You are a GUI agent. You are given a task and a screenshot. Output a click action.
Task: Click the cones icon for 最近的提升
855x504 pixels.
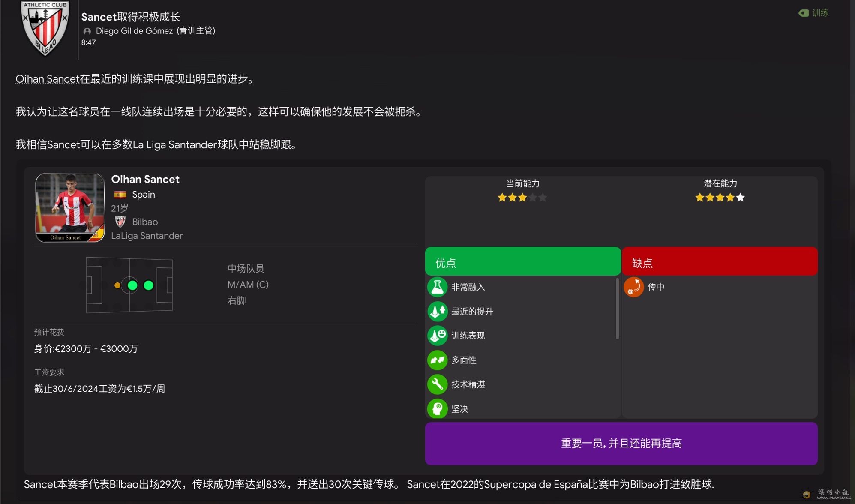pos(438,312)
